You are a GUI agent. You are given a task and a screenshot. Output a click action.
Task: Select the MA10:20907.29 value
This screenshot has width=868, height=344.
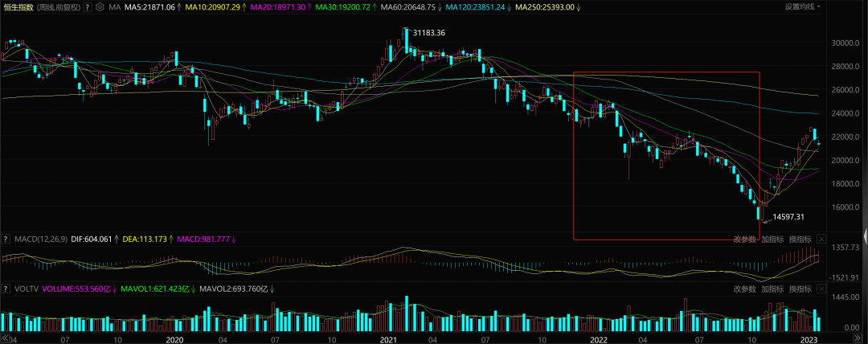click(x=213, y=7)
